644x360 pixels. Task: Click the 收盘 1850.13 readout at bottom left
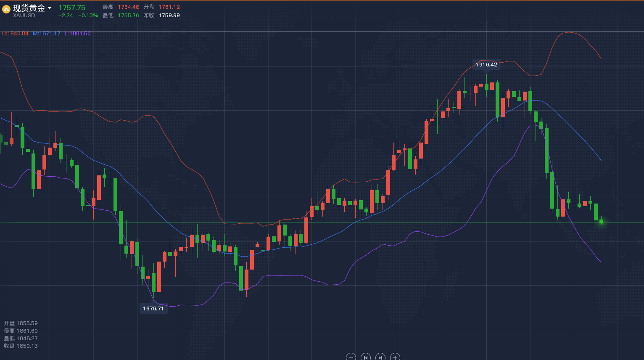(x=21, y=346)
